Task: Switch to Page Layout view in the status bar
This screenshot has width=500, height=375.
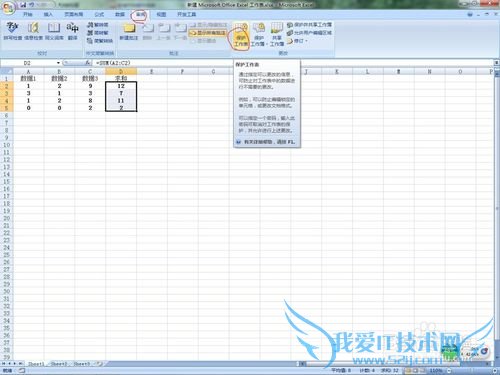Action: (x=416, y=370)
